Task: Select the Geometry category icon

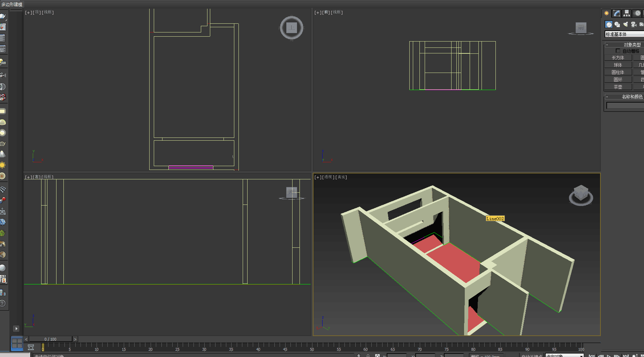Action: 609,24
